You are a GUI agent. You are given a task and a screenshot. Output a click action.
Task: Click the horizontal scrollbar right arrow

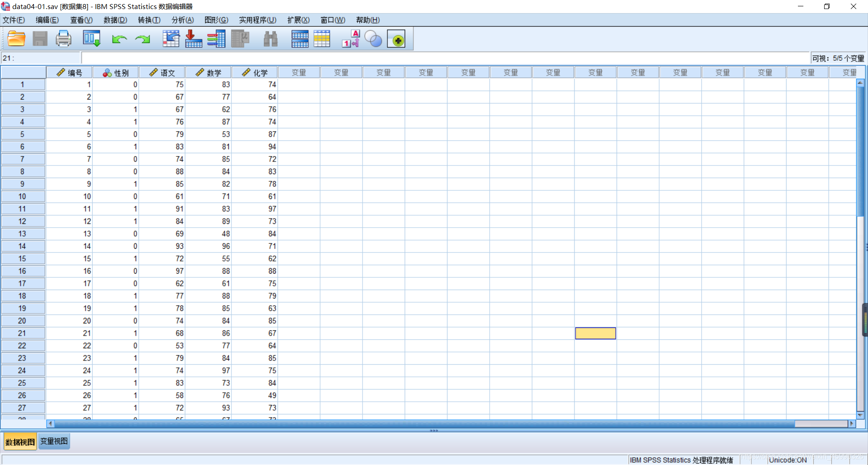click(852, 424)
